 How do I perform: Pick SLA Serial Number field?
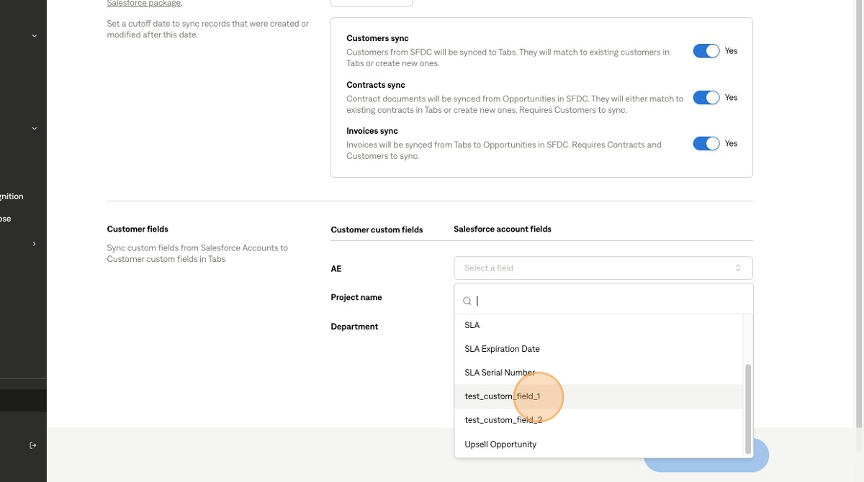(x=506, y=373)
